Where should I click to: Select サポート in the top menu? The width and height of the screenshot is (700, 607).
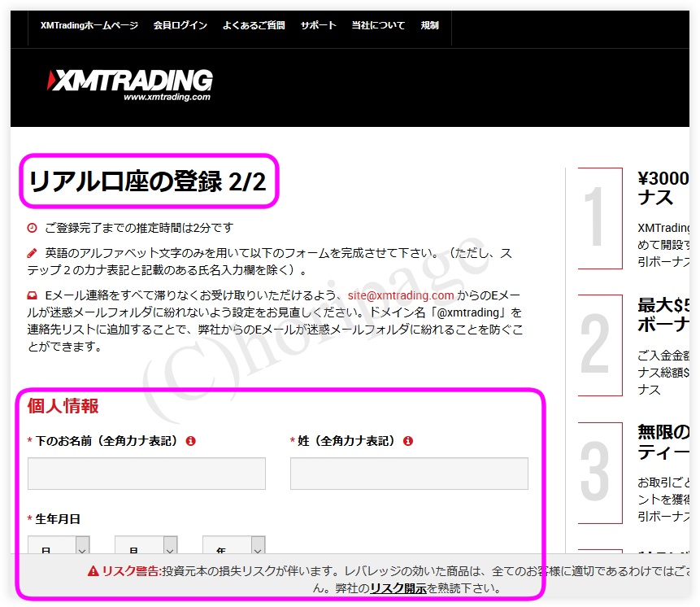319,25
